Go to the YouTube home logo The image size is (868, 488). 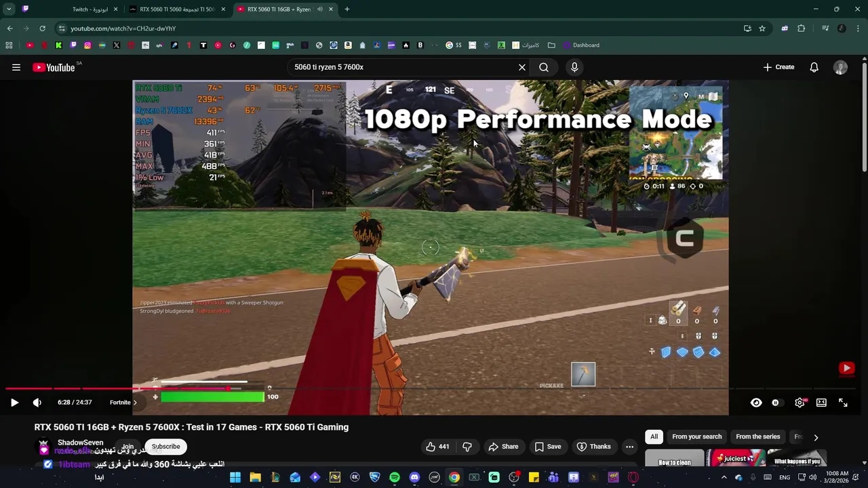pos(54,67)
